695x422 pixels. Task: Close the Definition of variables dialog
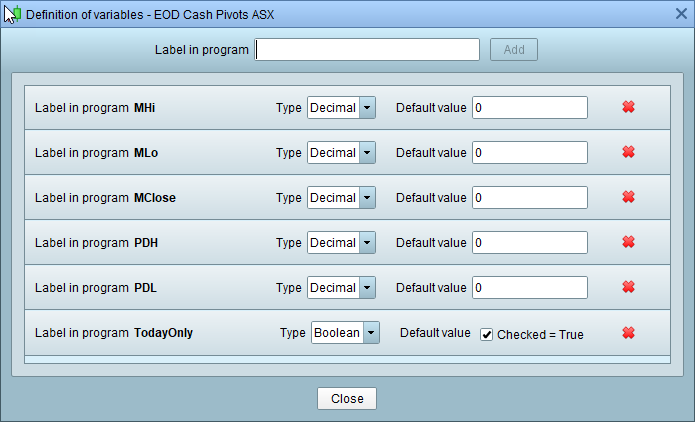[347, 398]
